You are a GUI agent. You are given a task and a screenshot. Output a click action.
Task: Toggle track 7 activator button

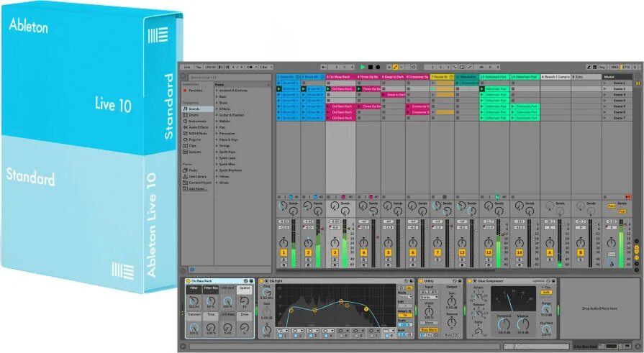pyautogui.click(x=437, y=252)
